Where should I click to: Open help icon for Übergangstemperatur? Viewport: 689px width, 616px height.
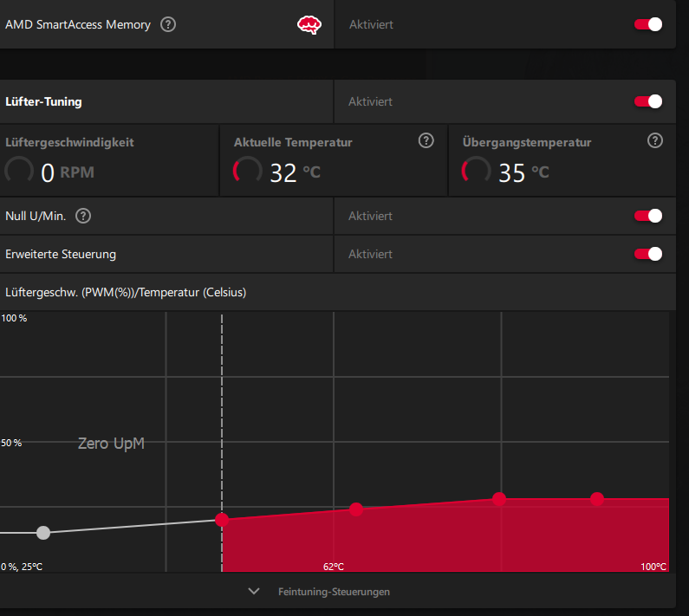654,140
